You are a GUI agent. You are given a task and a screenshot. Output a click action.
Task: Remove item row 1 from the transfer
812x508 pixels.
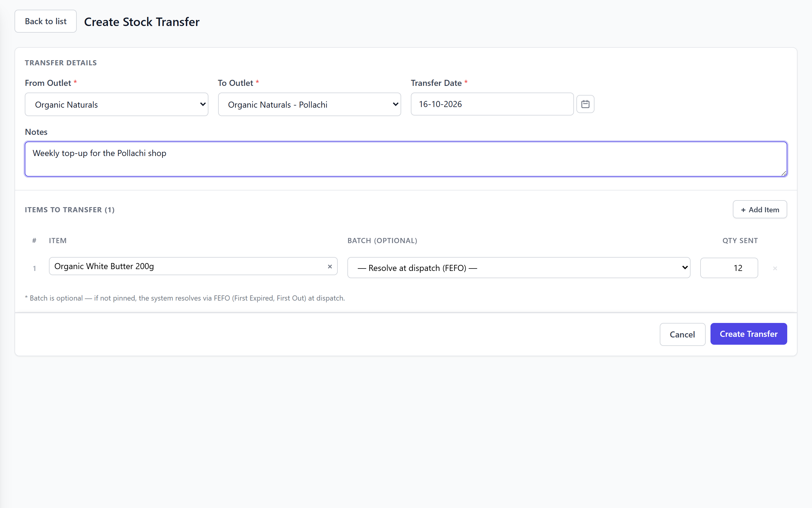pos(775,268)
